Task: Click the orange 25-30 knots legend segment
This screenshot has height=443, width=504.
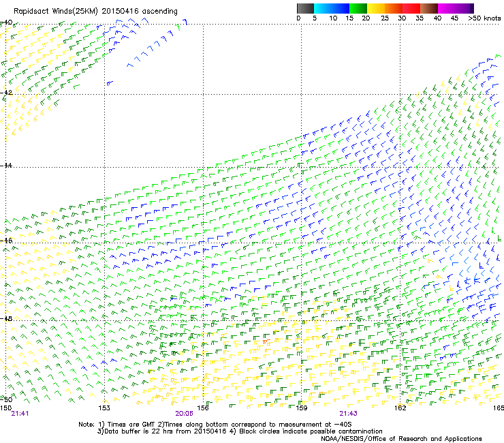Action: click(x=394, y=8)
